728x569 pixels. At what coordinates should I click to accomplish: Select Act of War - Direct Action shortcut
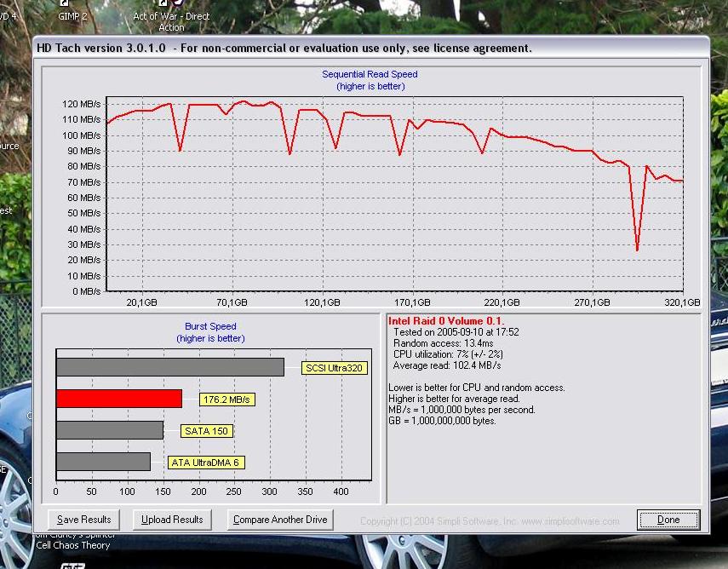[x=171, y=17]
